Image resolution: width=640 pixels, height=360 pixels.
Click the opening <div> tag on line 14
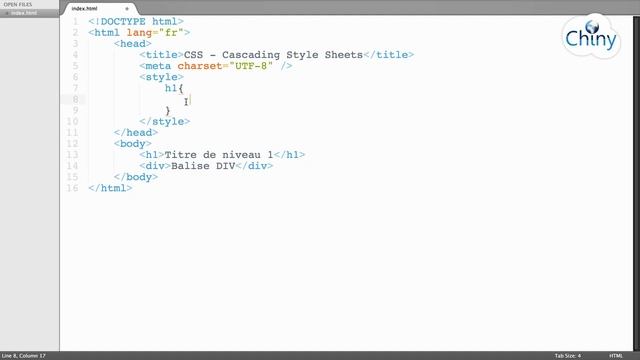(155, 166)
